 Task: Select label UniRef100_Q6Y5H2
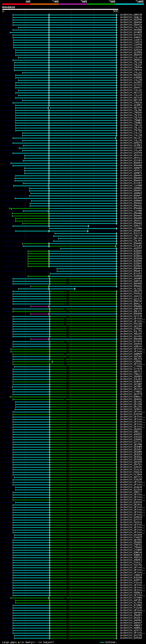tap(131, 540)
